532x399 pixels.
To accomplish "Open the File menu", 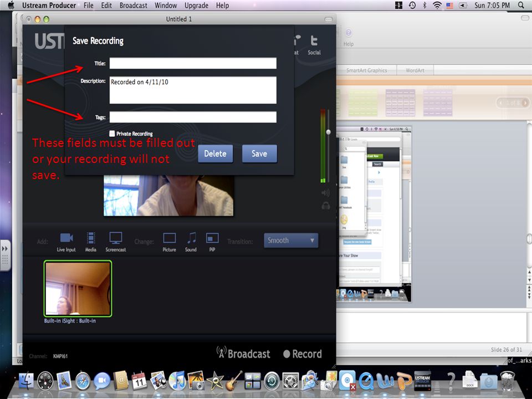I will point(88,5).
